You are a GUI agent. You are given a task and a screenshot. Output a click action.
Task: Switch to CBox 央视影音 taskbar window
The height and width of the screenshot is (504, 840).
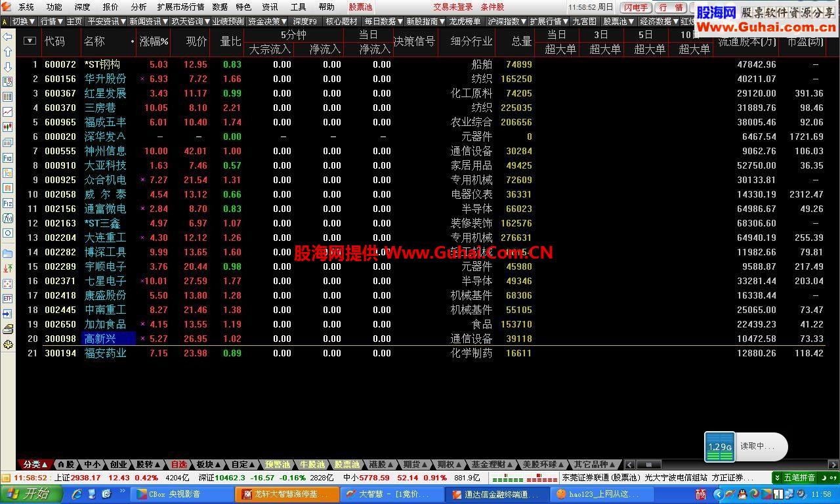pos(182,493)
